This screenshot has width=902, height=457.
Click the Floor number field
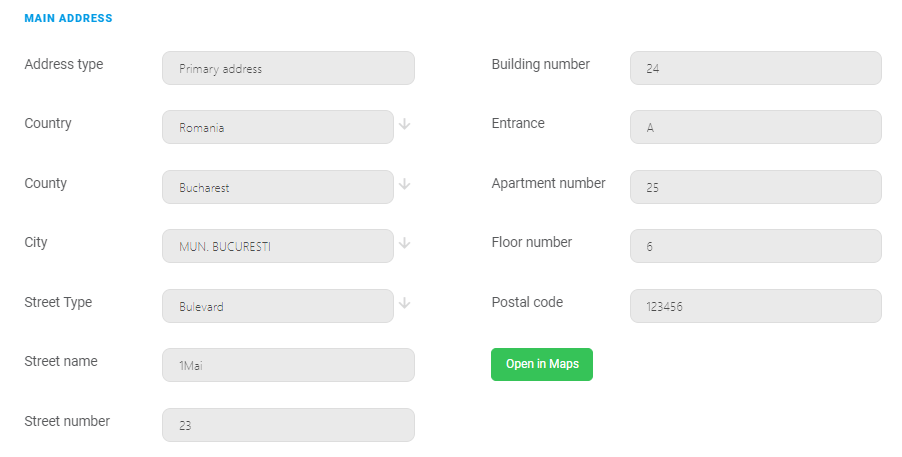[756, 246]
